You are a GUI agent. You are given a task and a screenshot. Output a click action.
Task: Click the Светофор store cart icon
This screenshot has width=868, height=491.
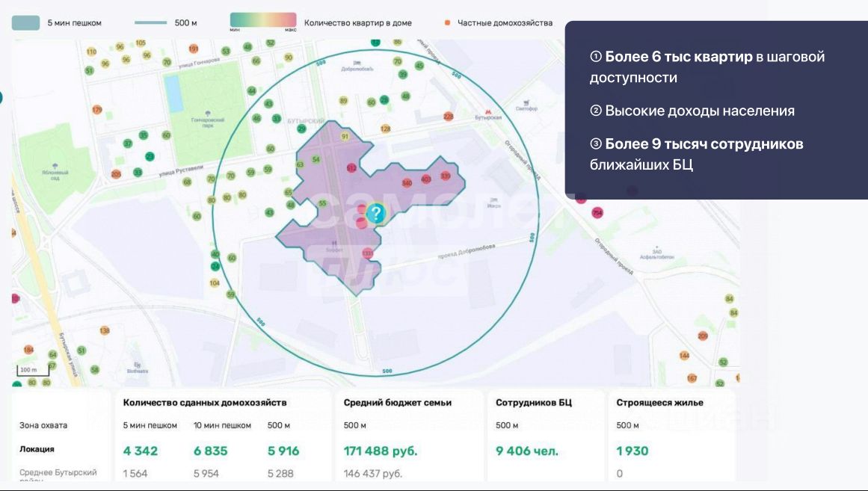526,101
